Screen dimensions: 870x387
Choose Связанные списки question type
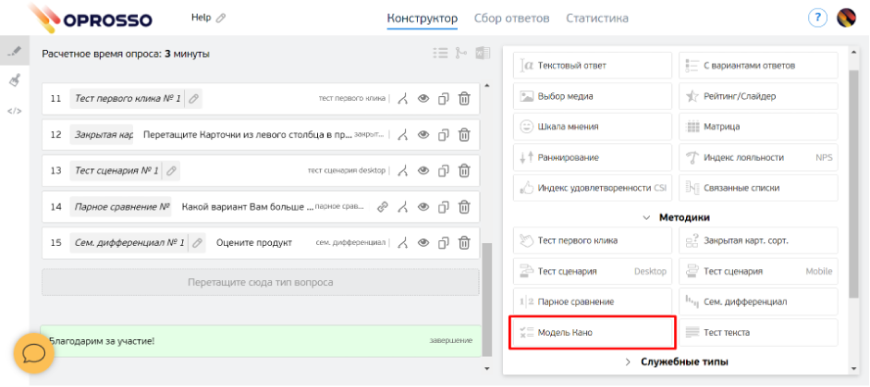(x=758, y=188)
